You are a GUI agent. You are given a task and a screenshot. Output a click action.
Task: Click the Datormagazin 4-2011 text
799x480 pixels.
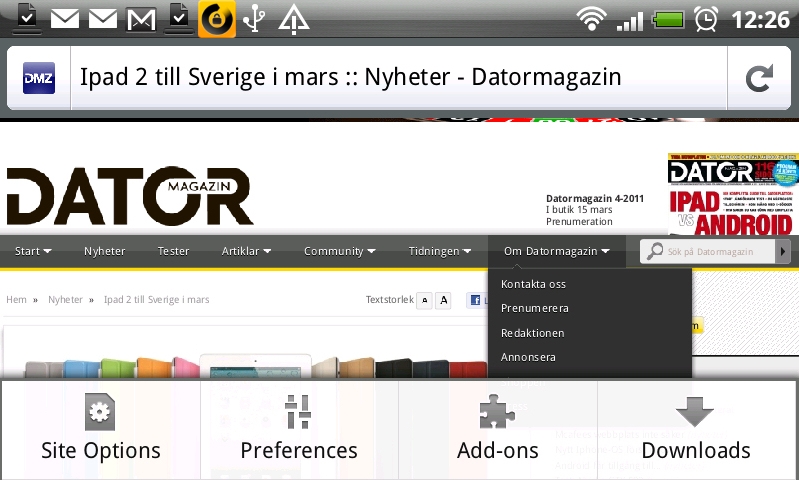(x=595, y=198)
